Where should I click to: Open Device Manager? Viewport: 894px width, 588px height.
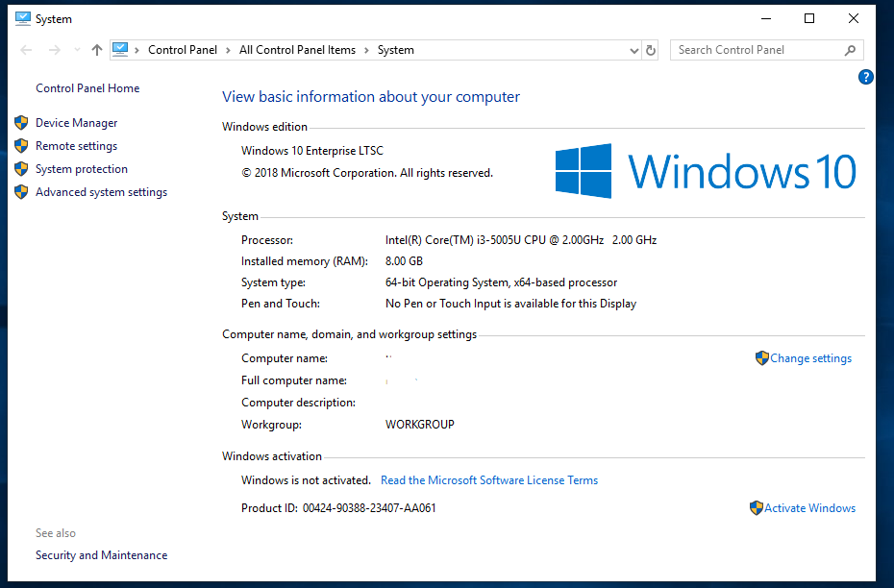[x=76, y=123]
